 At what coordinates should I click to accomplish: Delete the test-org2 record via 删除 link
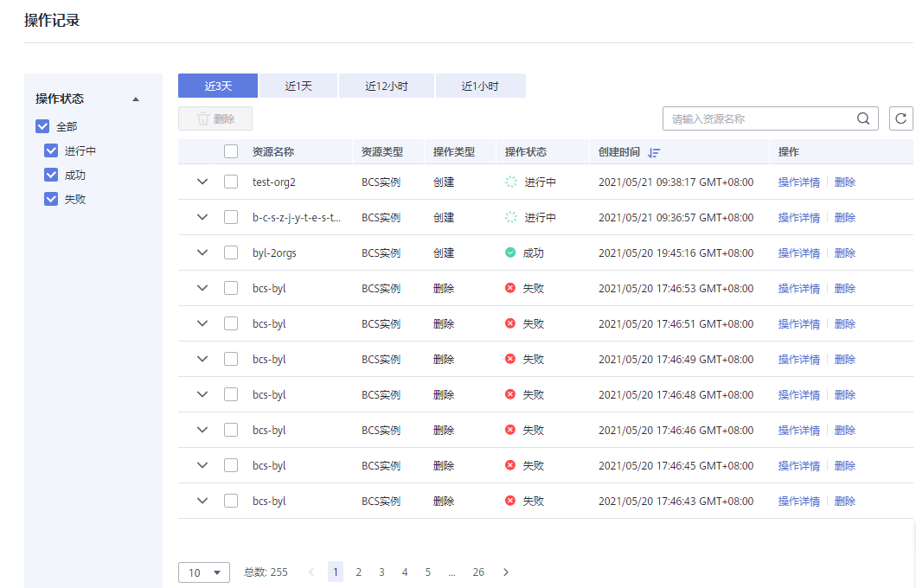point(845,182)
